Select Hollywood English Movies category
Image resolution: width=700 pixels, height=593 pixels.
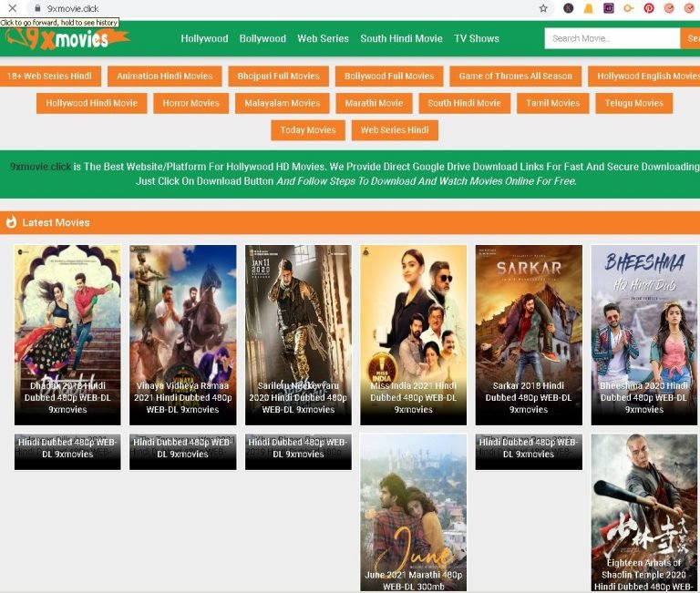click(x=644, y=76)
